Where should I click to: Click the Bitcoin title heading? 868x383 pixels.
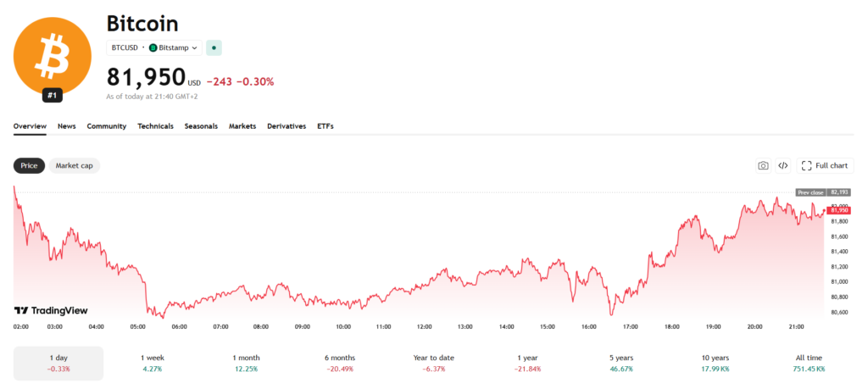[x=142, y=24]
